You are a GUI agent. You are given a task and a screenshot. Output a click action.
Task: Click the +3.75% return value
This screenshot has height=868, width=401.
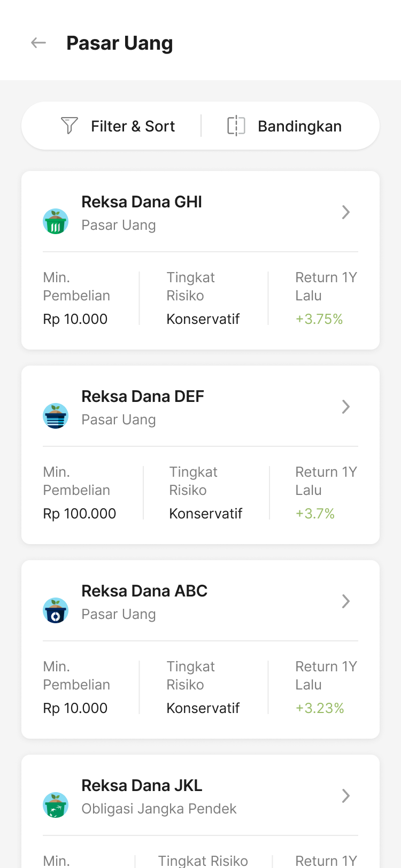click(x=319, y=319)
